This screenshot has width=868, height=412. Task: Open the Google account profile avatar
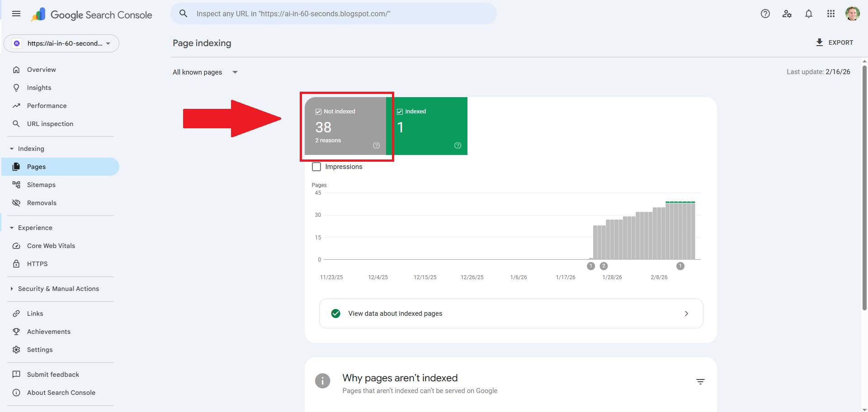pyautogui.click(x=852, y=14)
